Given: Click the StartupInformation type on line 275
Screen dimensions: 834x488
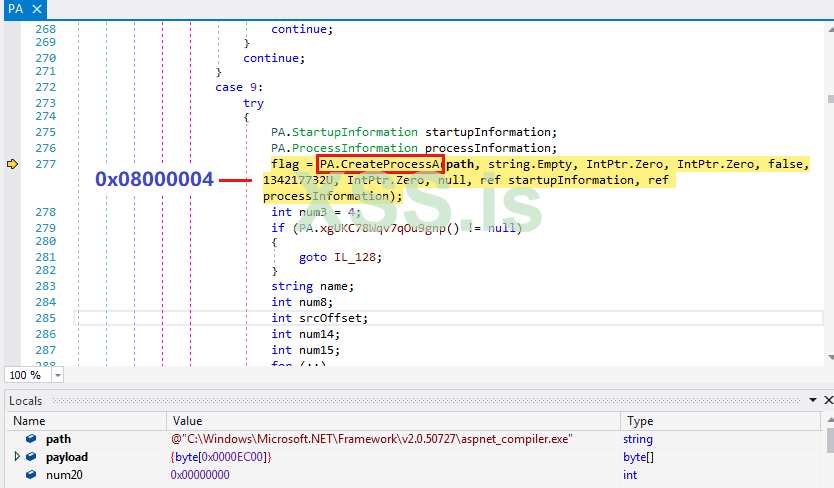Looking at the screenshot, I should click(x=355, y=132).
